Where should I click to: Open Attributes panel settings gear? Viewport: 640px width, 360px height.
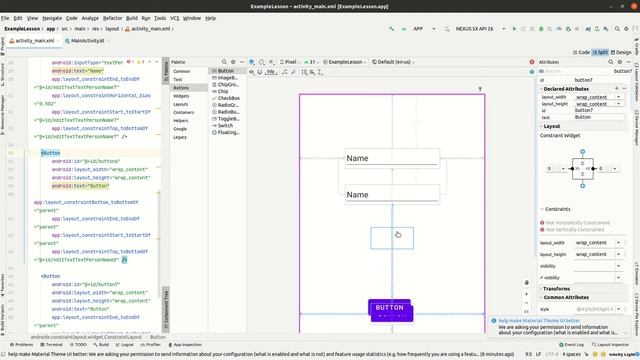click(x=620, y=62)
